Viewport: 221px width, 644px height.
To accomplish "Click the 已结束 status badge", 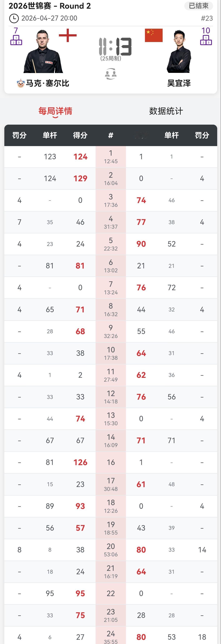I will (198, 6).
